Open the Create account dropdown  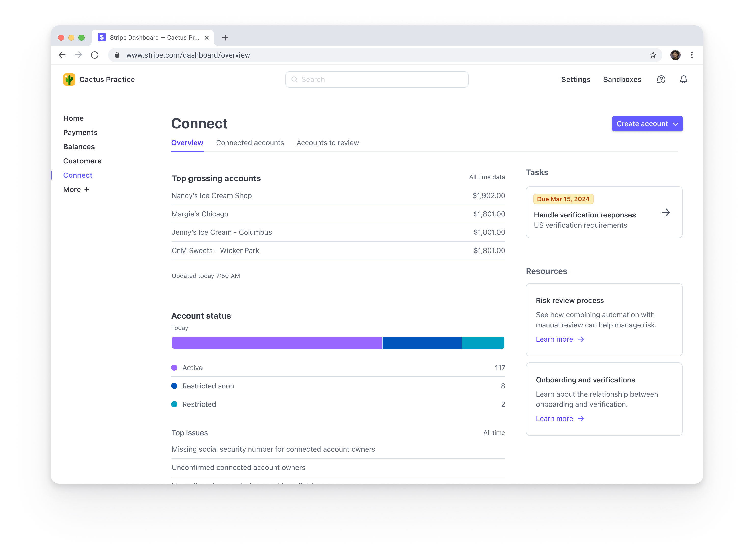[x=647, y=124]
